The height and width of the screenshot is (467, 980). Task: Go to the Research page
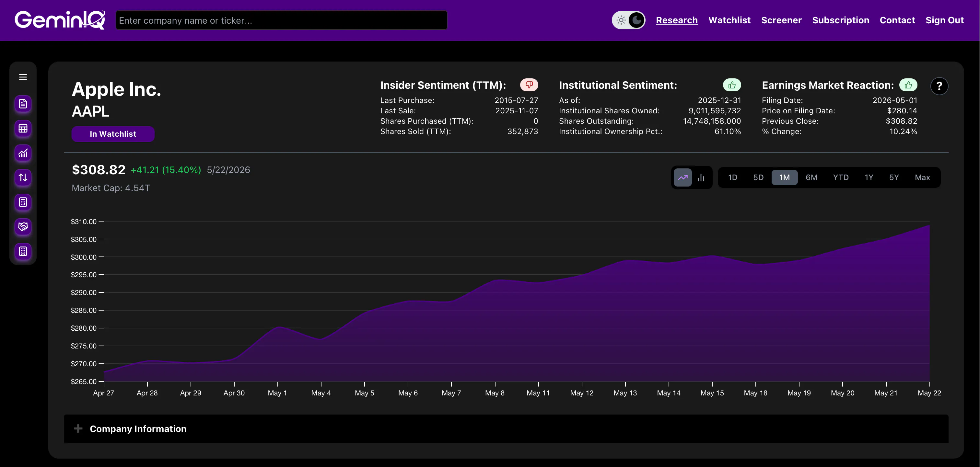point(676,20)
